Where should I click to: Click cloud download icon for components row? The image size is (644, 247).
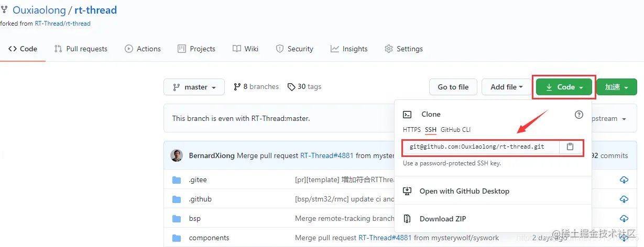[624, 238]
